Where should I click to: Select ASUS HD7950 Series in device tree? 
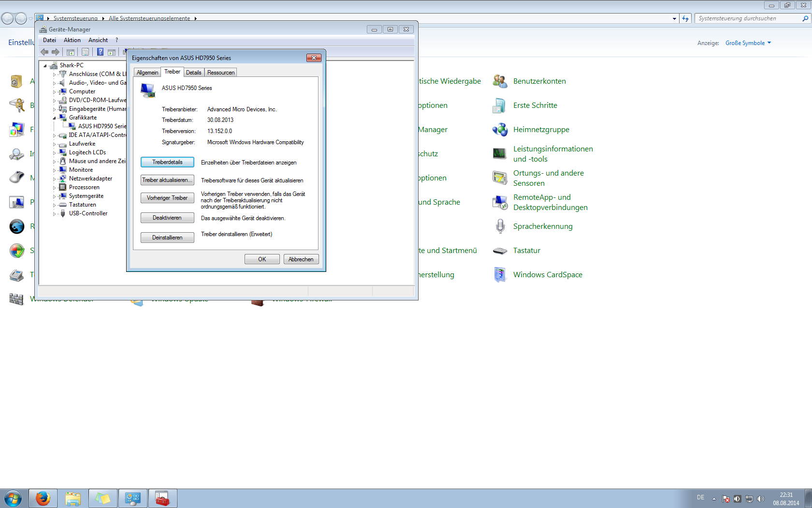[102, 126]
